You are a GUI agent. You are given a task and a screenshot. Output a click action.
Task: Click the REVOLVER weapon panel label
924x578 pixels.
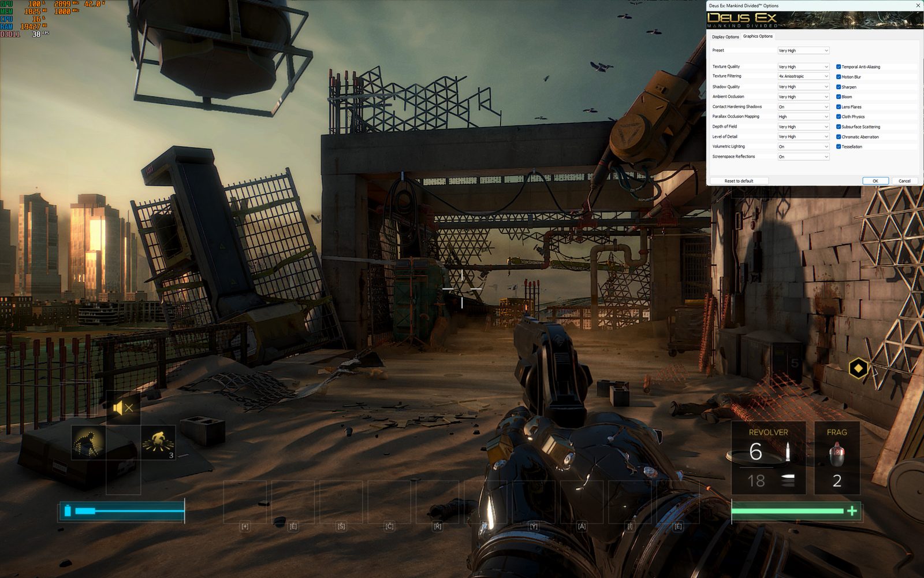tap(768, 432)
